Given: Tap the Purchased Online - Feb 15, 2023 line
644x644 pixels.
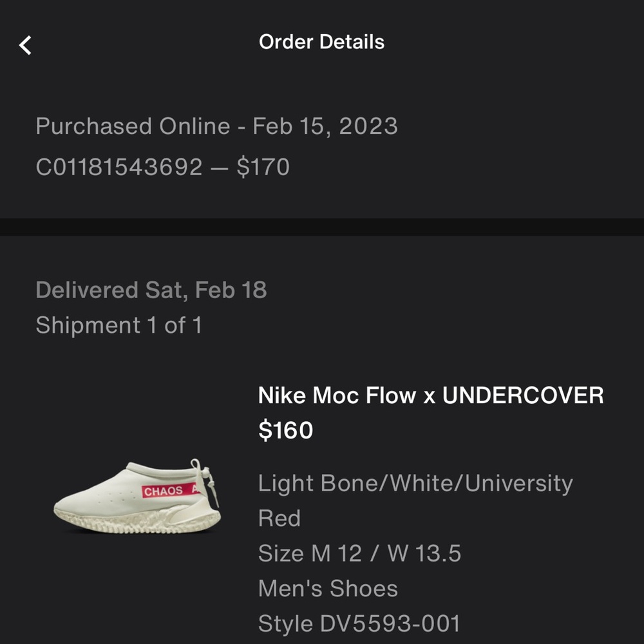Looking at the screenshot, I should point(218,126).
